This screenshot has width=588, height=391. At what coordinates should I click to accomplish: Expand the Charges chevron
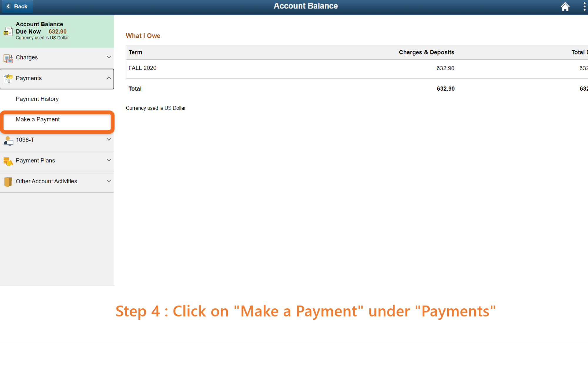pyautogui.click(x=109, y=57)
